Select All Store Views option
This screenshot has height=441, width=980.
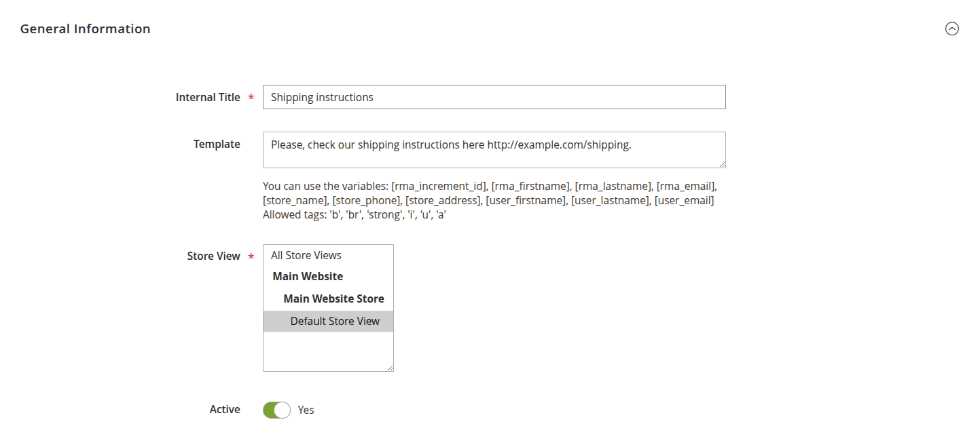pos(306,255)
